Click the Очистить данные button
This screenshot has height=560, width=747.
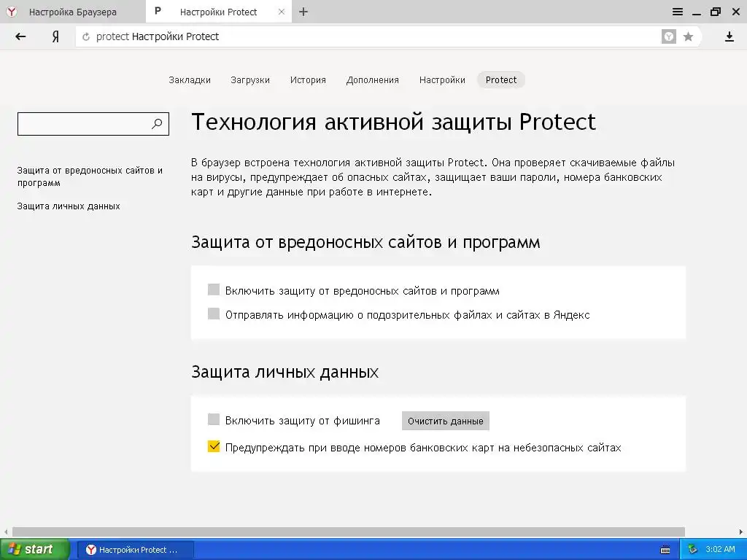[x=446, y=421]
